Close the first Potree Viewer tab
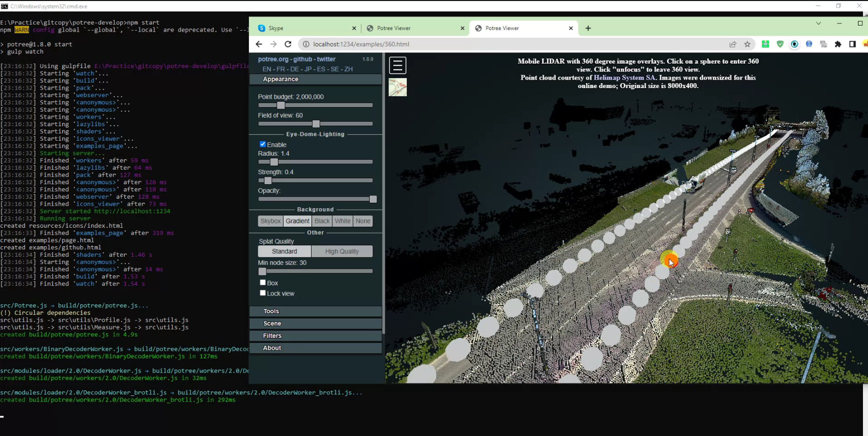 [x=462, y=28]
